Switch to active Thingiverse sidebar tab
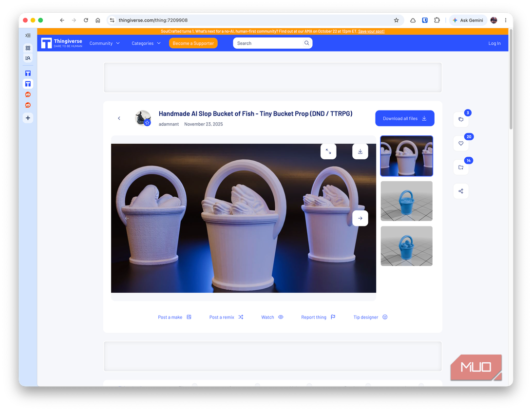This screenshot has width=532, height=411. pyautogui.click(x=28, y=84)
